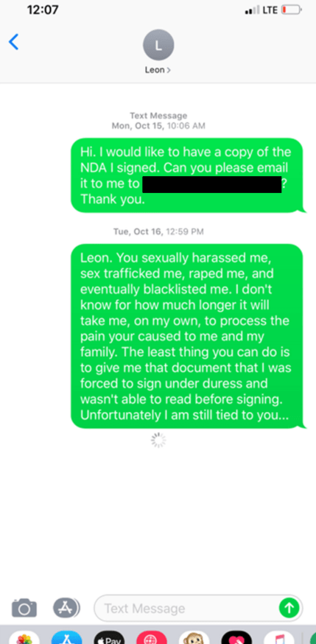316x644 pixels.
Task: Open the App Store in app strip
Action: (66, 637)
